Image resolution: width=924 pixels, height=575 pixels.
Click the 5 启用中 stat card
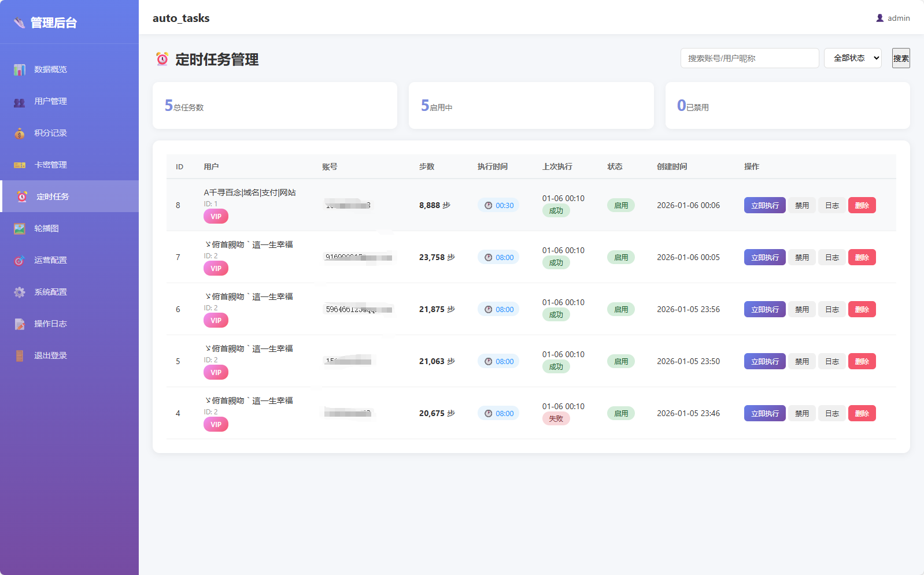(x=531, y=105)
